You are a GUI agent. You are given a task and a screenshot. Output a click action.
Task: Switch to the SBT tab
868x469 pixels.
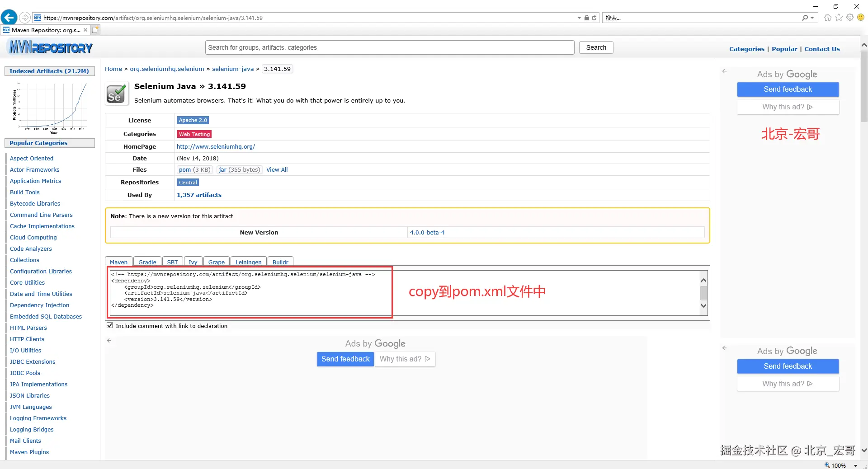pos(172,262)
